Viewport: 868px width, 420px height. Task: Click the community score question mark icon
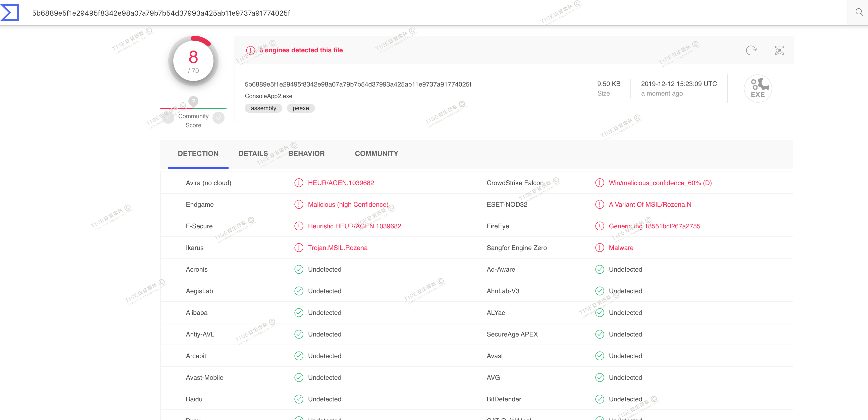click(x=193, y=101)
